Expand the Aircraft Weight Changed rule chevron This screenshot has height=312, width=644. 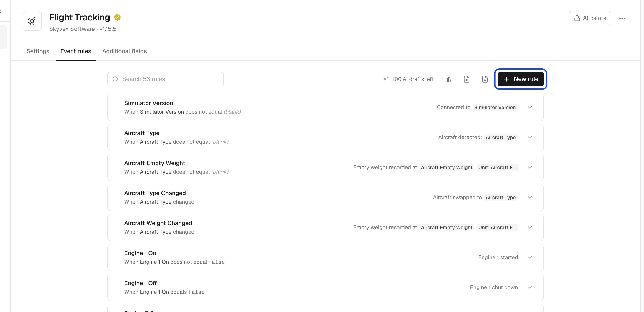click(x=530, y=227)
